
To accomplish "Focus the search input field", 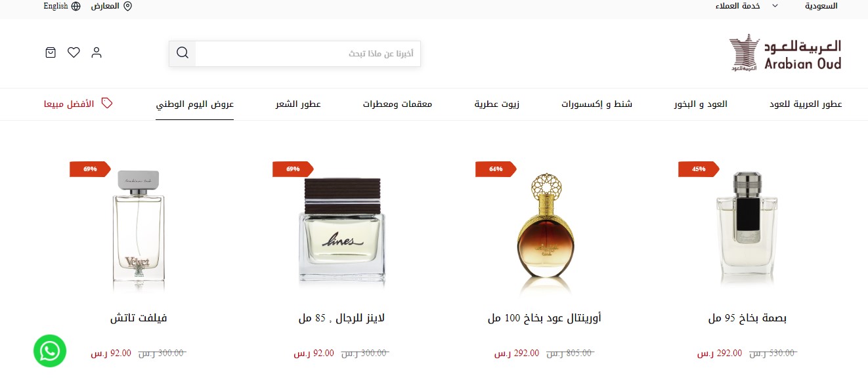I will click(308, 53).
